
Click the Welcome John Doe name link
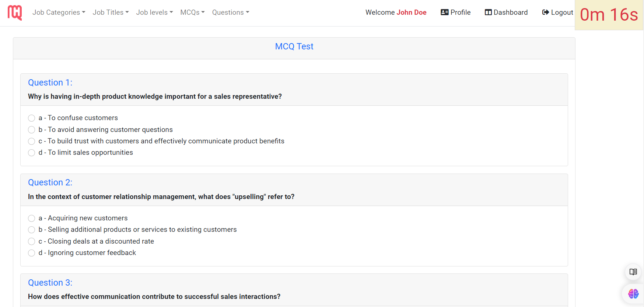click(412, 12)
